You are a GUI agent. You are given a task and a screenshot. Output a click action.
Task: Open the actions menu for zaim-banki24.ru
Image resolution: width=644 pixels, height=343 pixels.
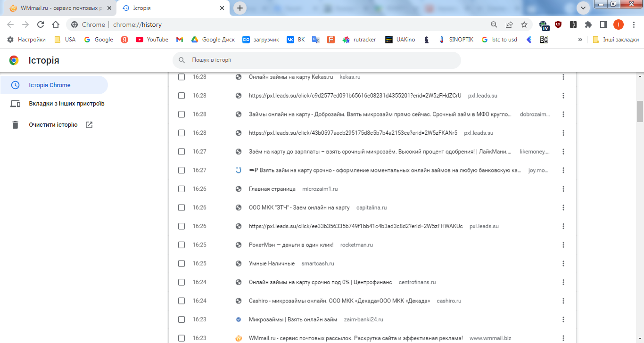click(x=563, y=319)
